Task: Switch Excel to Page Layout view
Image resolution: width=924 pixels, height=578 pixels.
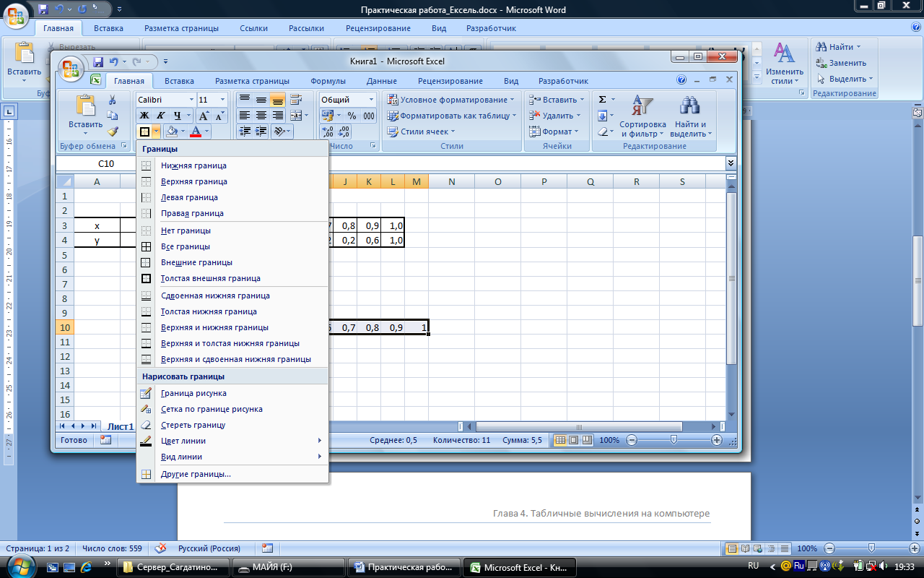Action: 573,440
